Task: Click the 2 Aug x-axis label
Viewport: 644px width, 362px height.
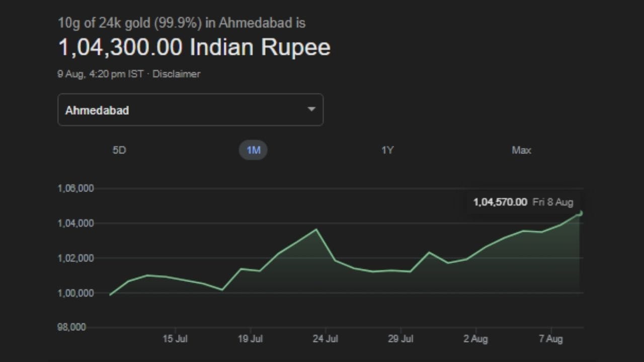Action: 475,339
